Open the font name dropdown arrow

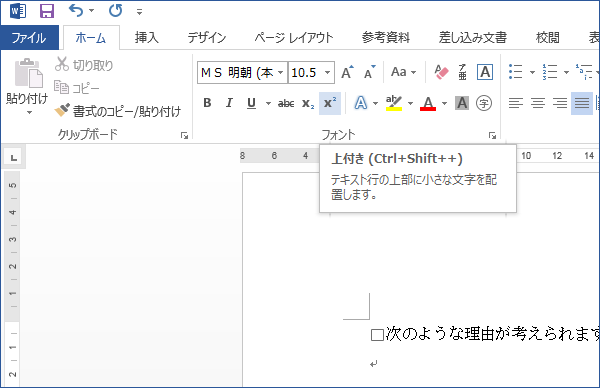click(x=281, y=72)
